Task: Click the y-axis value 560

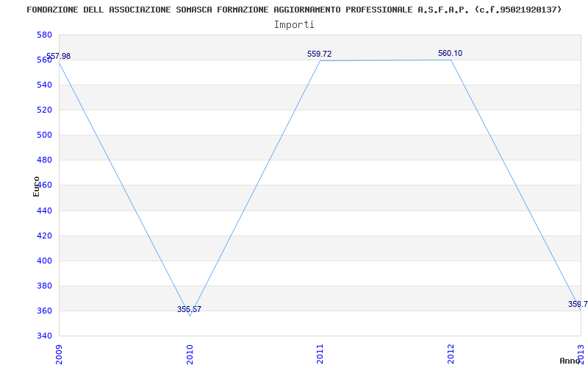Action: point(44,60)
